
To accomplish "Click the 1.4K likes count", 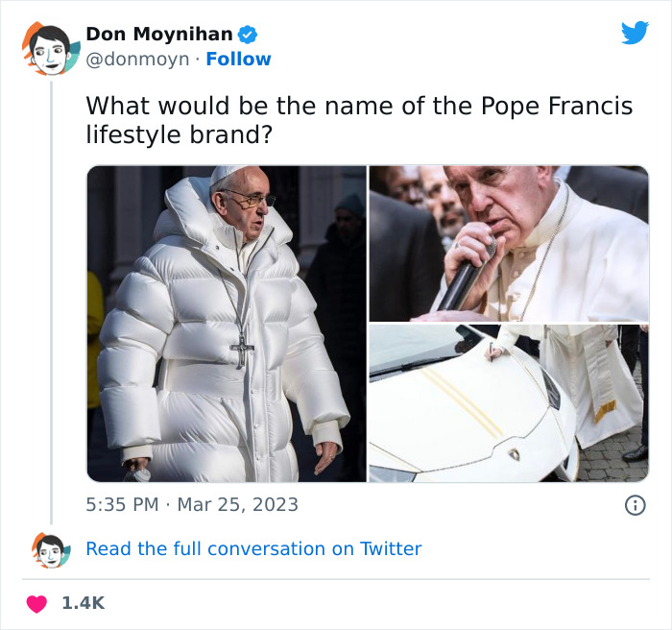I will point(83,603).
